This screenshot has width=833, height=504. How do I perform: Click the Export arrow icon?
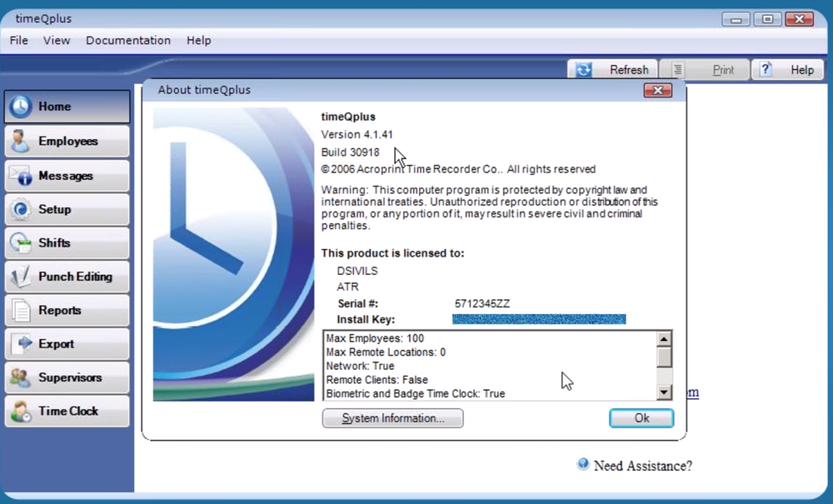point(22,343)
